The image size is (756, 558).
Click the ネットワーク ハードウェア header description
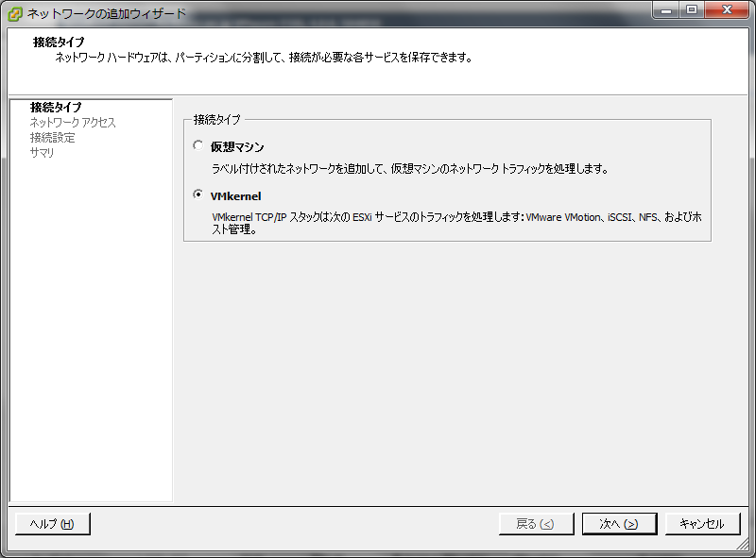pos(264,58)
